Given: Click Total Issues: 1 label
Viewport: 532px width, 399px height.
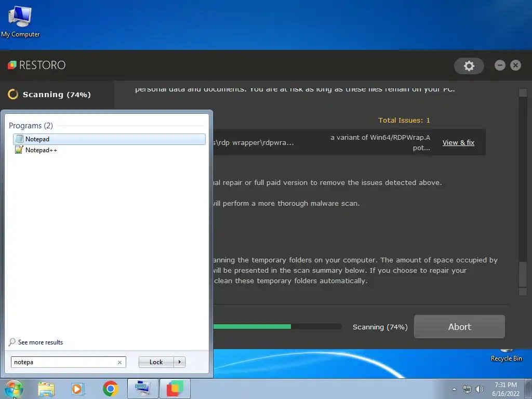Looking at the screenshot, I should tap(404, 120).
